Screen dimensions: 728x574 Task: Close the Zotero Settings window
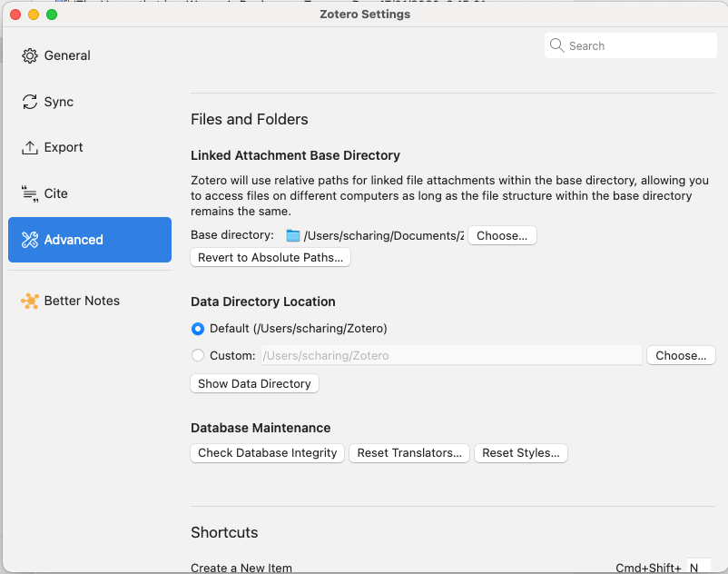[x=15, y=15]
